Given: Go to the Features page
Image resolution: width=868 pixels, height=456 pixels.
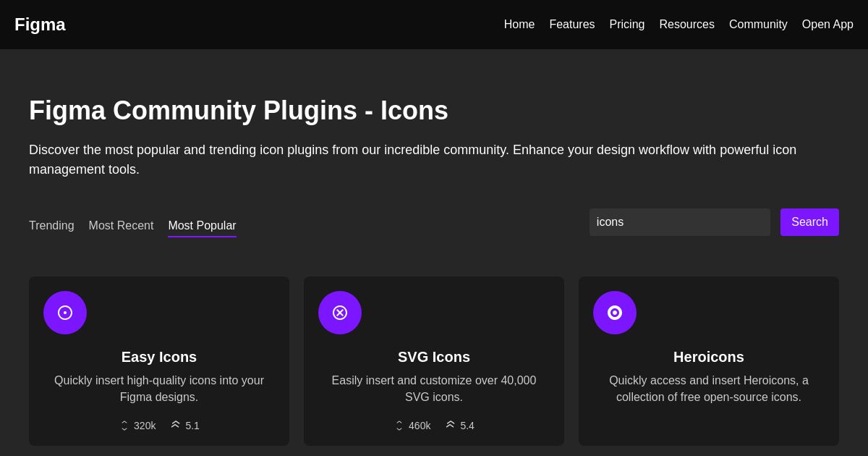Looking at the screenshot, I should 572,24.
